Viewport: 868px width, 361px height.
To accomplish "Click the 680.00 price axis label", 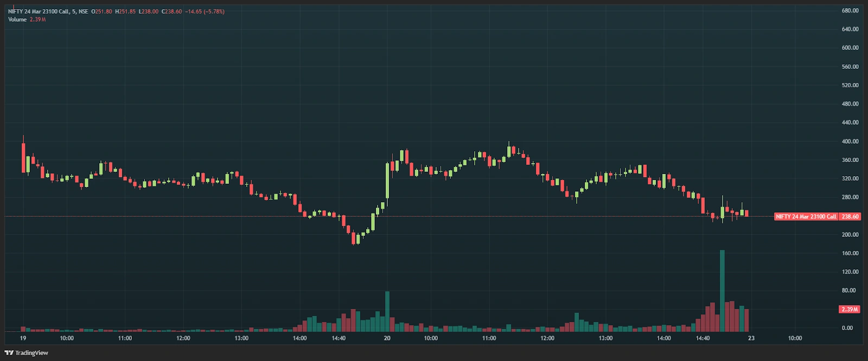I will [850, 10].
